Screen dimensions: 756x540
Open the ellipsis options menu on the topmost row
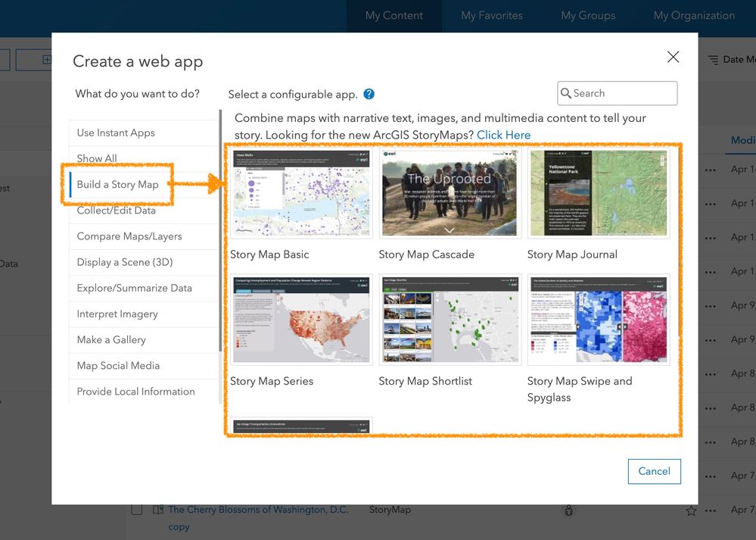[709, 170]
